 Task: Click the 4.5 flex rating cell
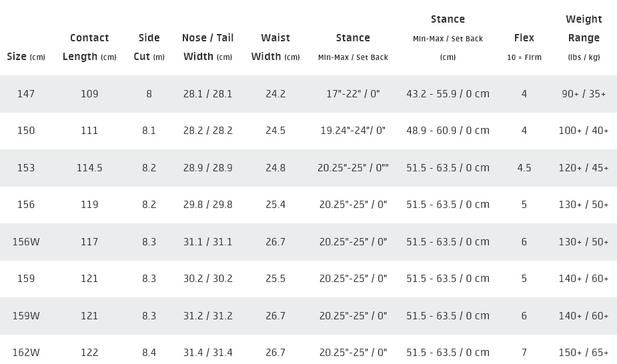pyautogui.click(x=524, y=168)
